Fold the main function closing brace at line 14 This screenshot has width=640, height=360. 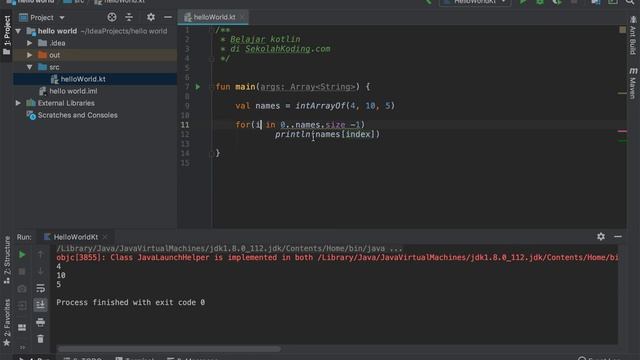211,153
